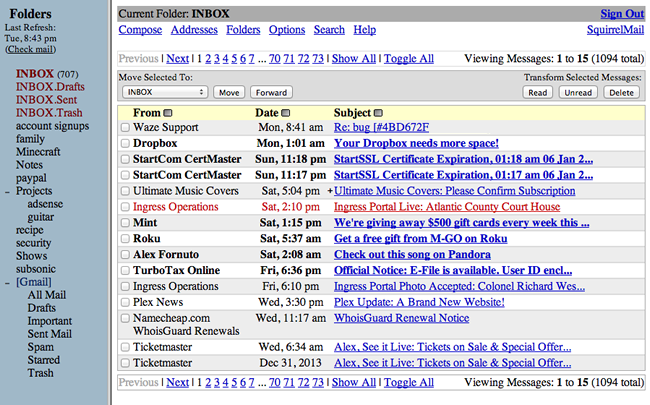Click the sort icon beside Date column
Viewport: 650px width, 405px height.
tap(287, 113)
